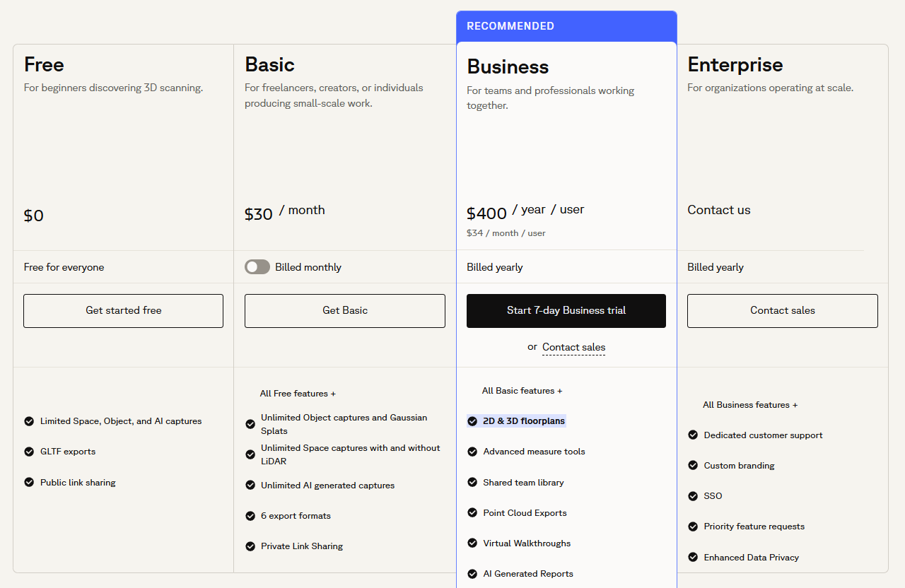
Task: Toggle the Billed monthly switch
Action: click(x=257, y=267)
